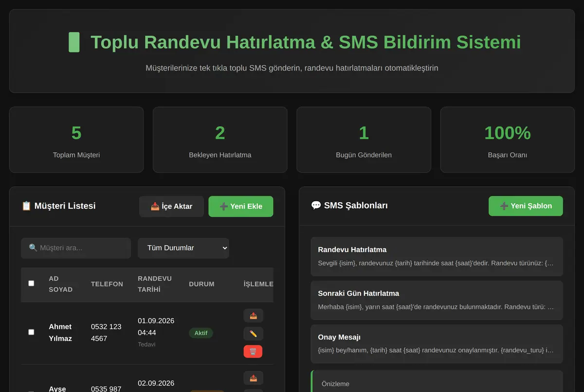Click the Önizleme preview label
This screenshot has height=392, width=584.
[335, 384]
